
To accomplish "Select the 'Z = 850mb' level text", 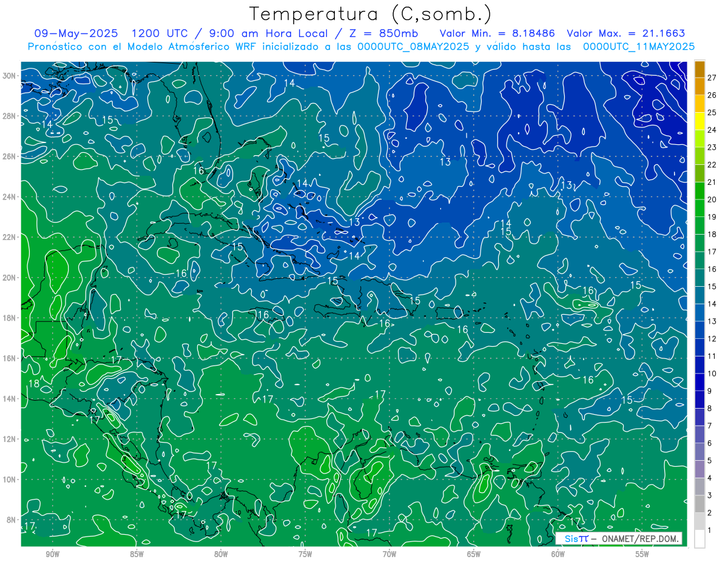I will [x=385, y=33].
